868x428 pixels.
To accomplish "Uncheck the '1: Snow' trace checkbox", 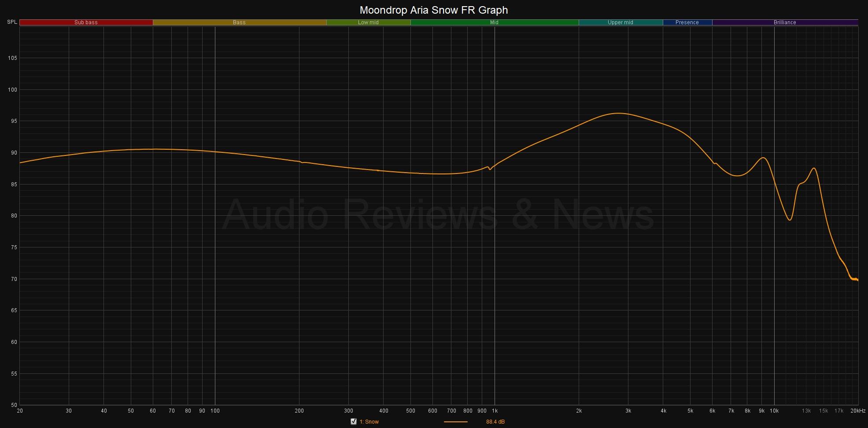I will [353, 421].
